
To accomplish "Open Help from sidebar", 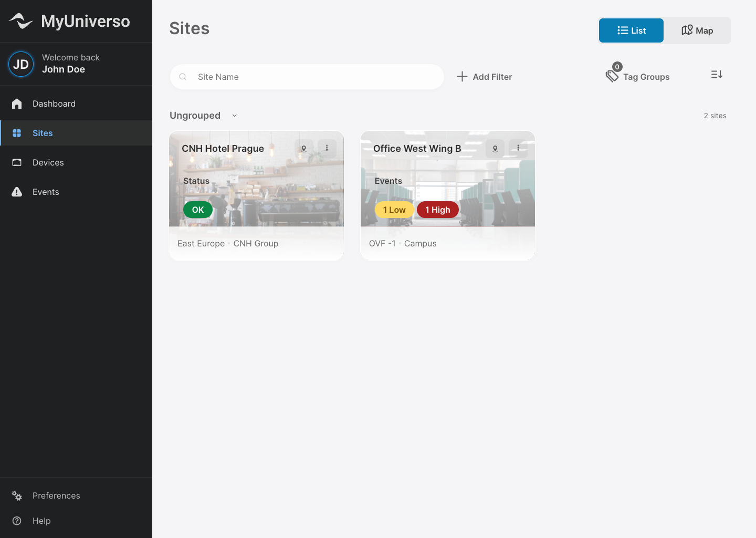I will coord(76,521).
